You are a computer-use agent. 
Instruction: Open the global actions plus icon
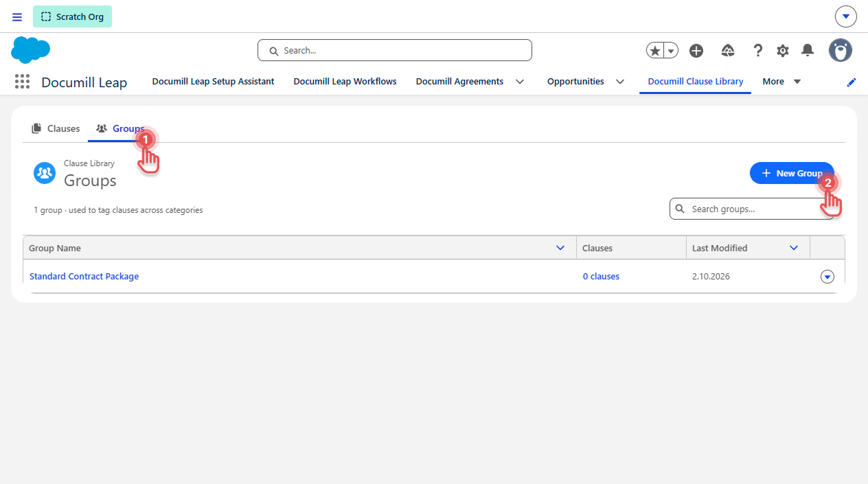(x=696, y=50)
